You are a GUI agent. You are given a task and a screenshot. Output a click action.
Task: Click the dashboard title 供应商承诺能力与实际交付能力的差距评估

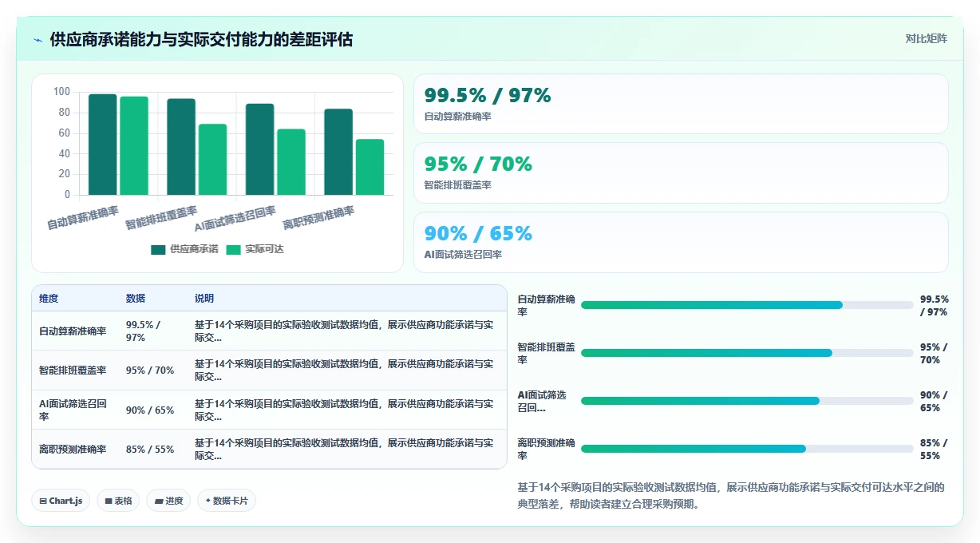coord(201,40)
